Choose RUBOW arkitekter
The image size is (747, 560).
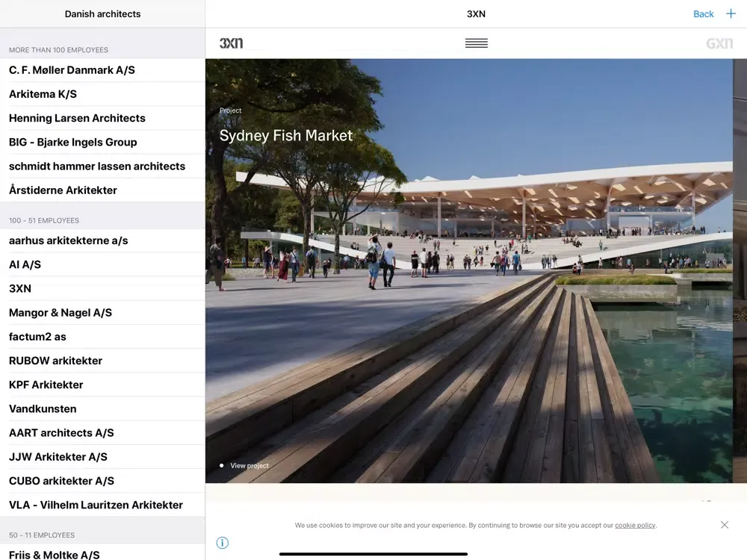[102, 361]
